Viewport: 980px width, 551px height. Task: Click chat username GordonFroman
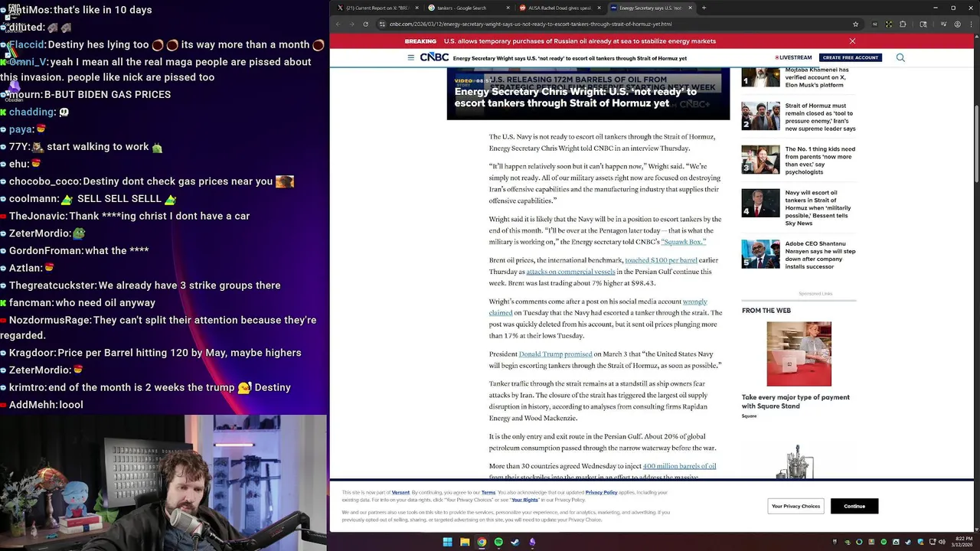(x=46, y=250)
